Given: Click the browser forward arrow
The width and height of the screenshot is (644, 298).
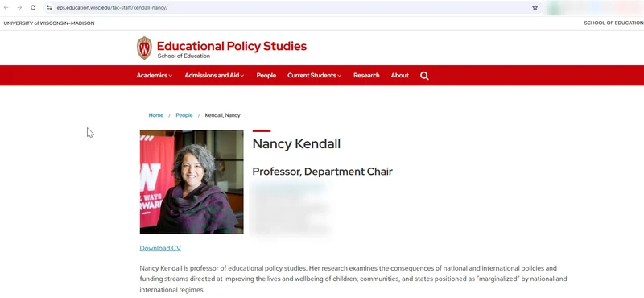Looking at the screenshot, I should click(19, 7).
